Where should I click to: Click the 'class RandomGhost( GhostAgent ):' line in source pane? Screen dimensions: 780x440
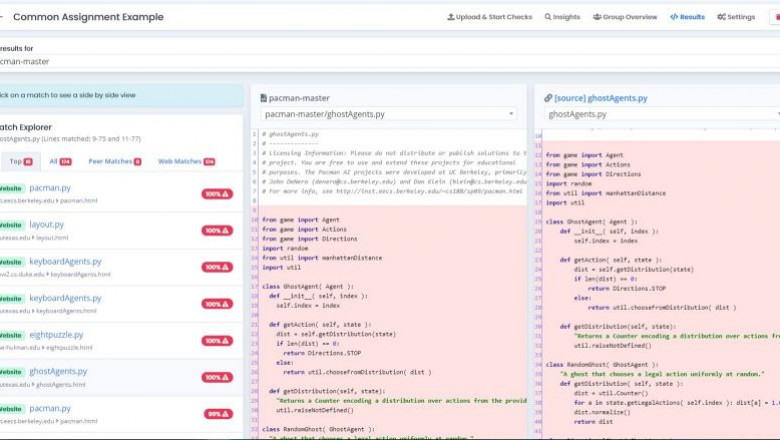click(602, 364)
